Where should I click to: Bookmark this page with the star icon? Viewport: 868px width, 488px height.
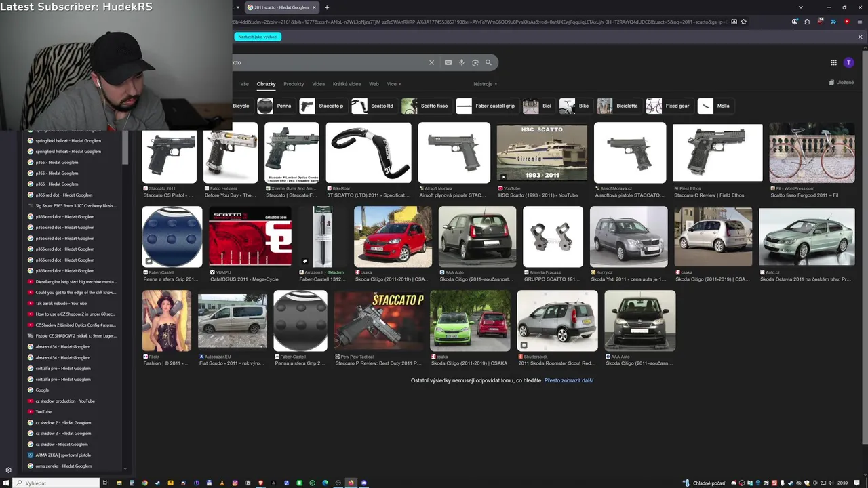tap(744, 22)
